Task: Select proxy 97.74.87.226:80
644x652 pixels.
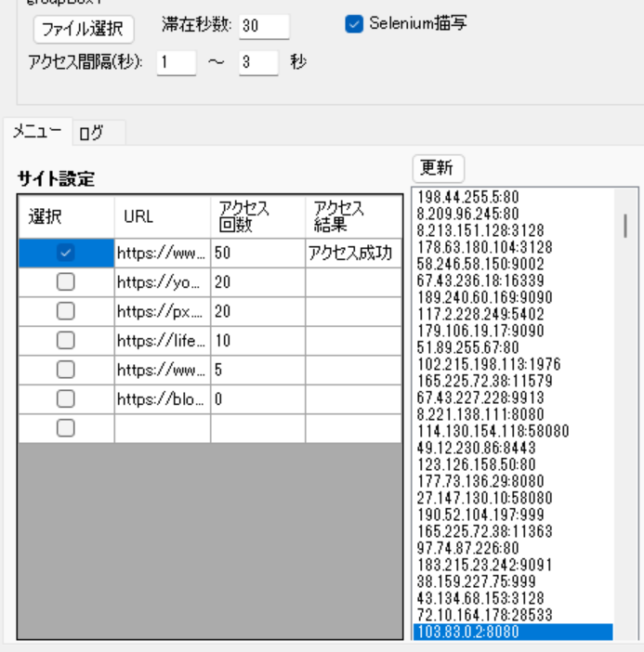Action: click(x=513, y=548)
